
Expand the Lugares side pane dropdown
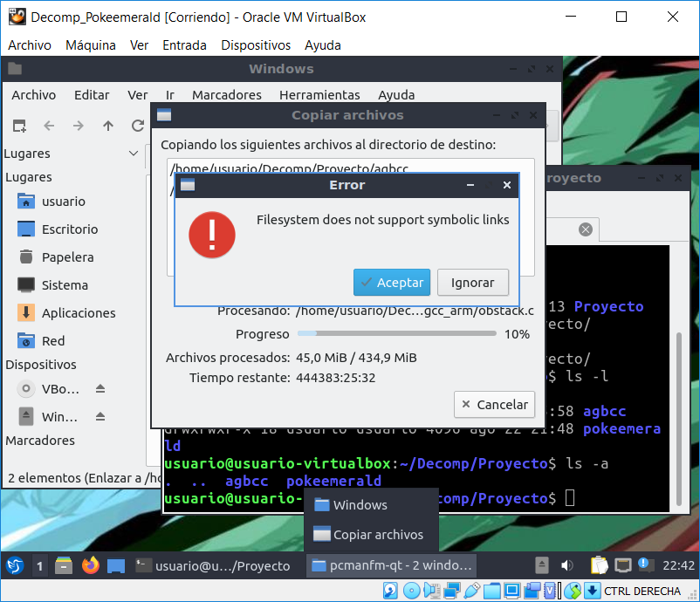pos(134,154)
